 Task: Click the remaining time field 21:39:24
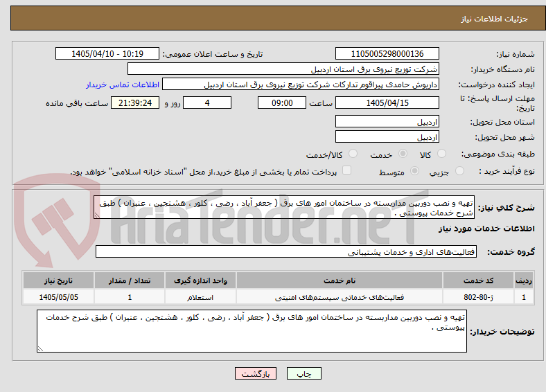coord(135,103)
